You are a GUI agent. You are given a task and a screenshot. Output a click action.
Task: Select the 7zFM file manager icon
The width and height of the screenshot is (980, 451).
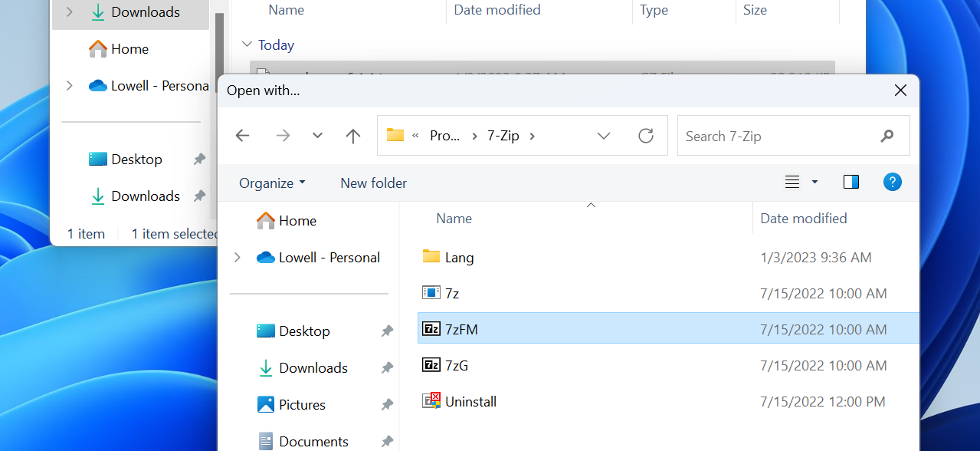(431, 329)
